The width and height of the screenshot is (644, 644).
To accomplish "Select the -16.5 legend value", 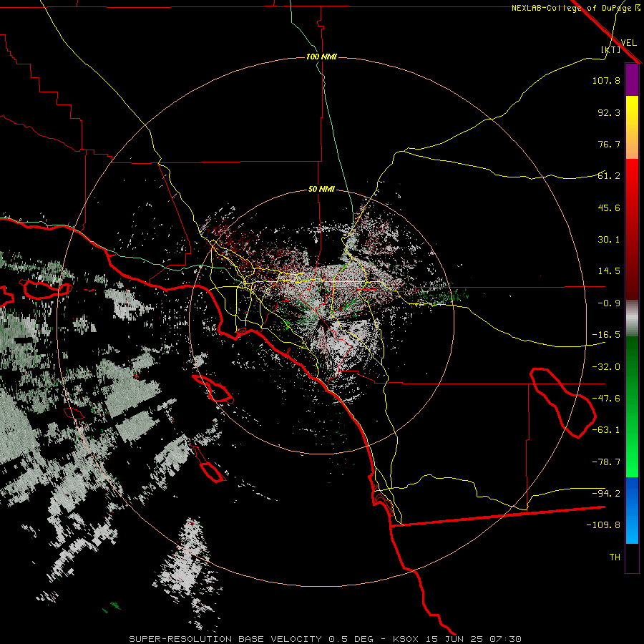I will click(x=606, y=335).
